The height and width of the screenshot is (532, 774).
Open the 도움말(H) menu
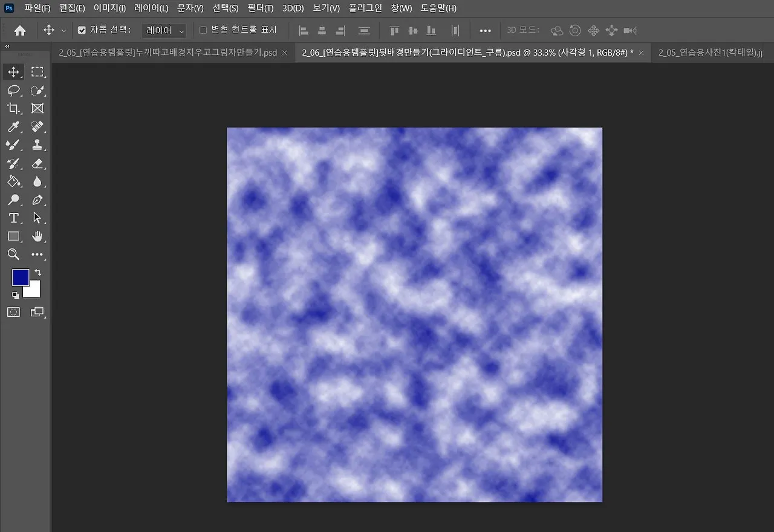[x=438, y=8]
